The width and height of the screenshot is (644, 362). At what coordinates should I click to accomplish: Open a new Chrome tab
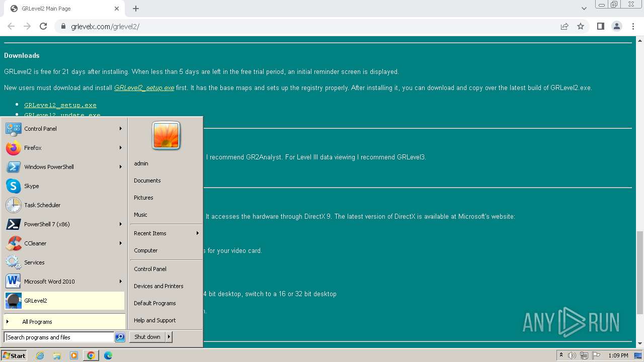pos(136,9)
